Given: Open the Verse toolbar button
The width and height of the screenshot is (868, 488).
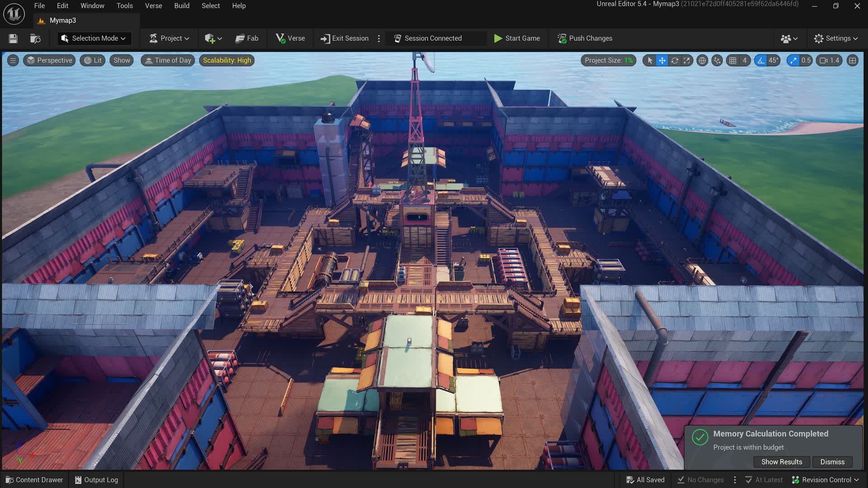Looking at the screenshot, I should click(290, 38).
